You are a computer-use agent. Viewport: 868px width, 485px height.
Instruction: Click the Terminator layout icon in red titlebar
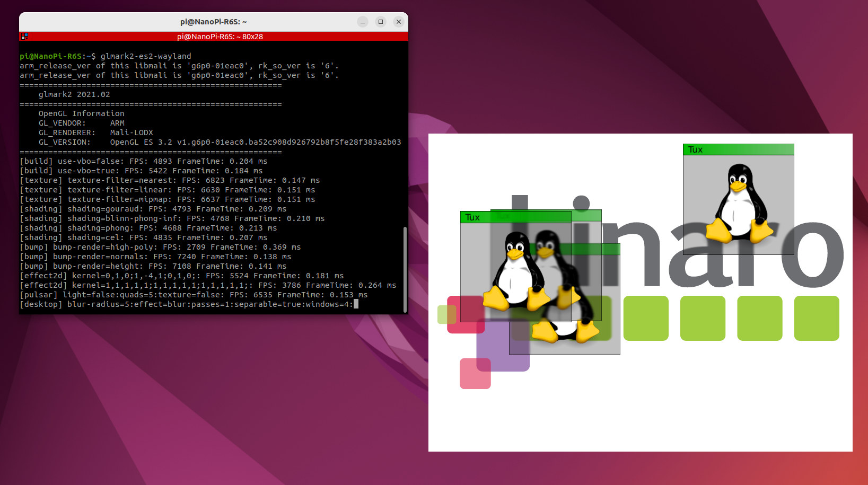(24, 37)
